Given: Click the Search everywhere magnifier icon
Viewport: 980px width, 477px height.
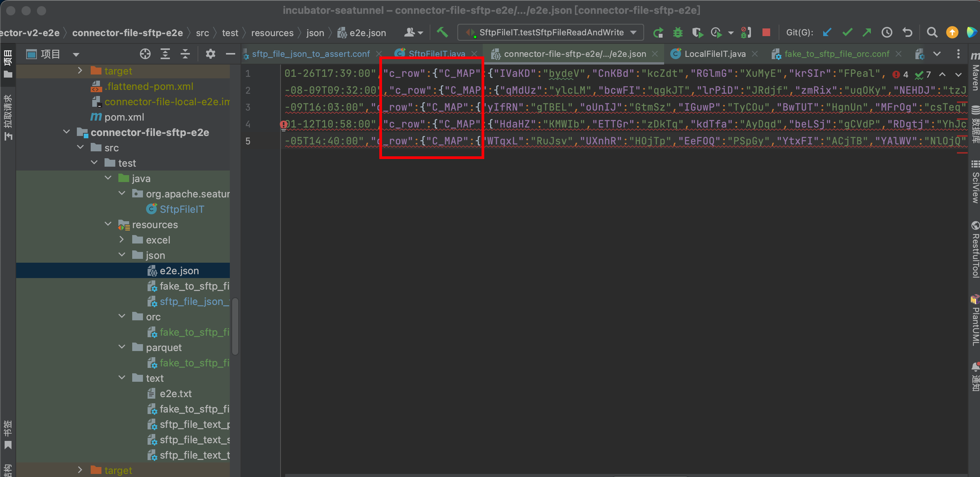Looking at the screenshot, I should pos(932,33).
